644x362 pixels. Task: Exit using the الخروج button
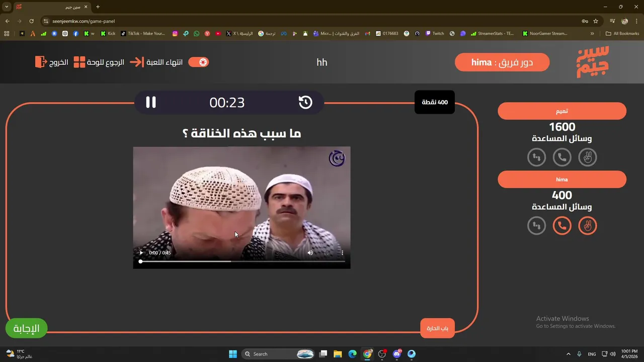pos(52,62)
